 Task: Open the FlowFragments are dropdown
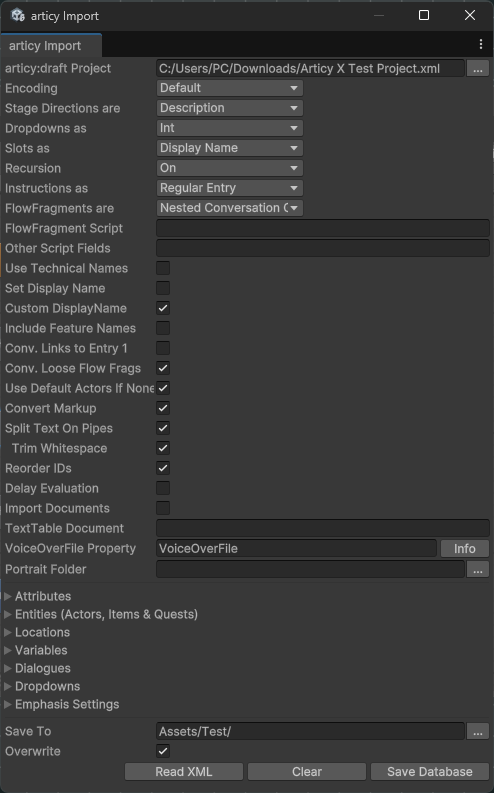230,208
